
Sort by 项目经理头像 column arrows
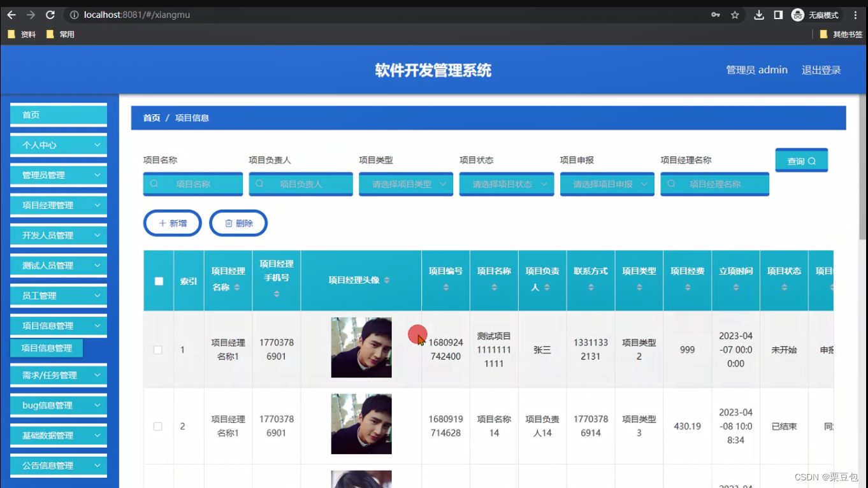tap(387, 280)
